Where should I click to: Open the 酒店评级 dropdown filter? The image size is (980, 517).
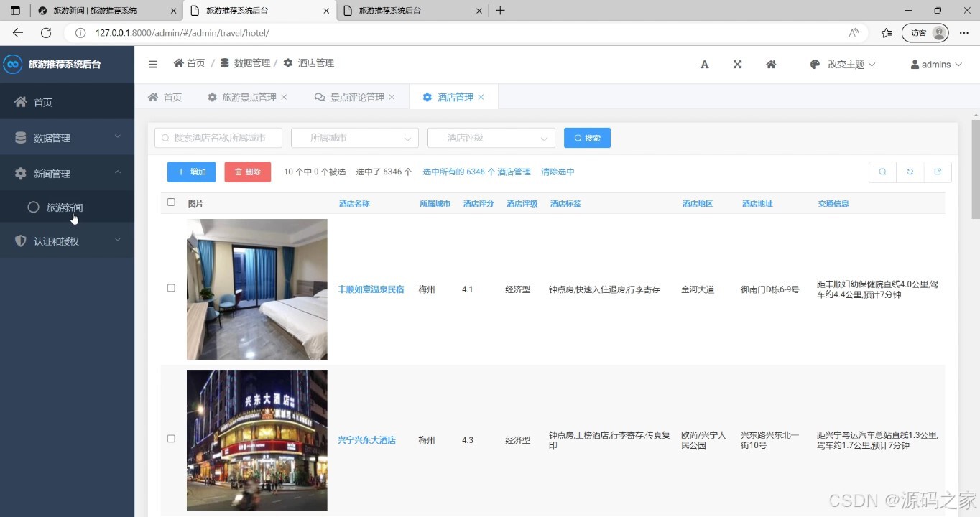click(x=491, y=137)
